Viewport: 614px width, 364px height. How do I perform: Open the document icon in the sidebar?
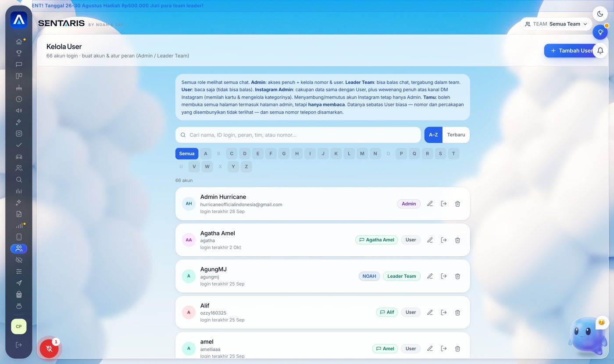pos(19,214)
